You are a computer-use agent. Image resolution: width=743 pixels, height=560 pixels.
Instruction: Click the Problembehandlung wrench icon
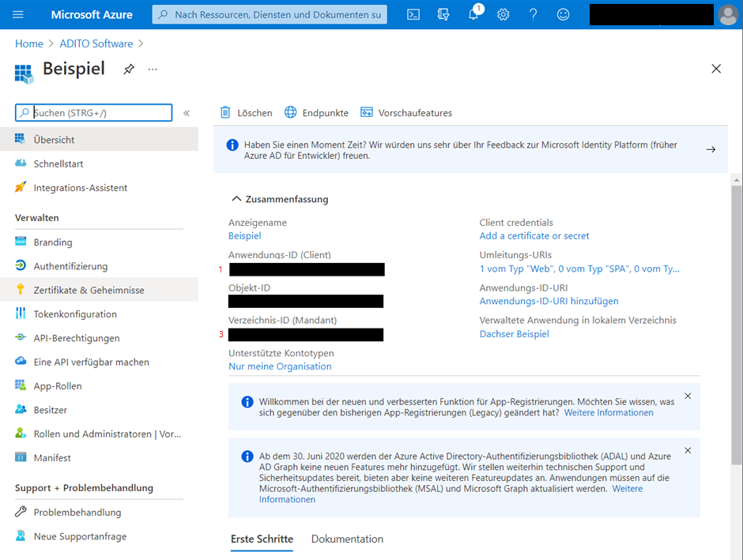tap(21, 512)
